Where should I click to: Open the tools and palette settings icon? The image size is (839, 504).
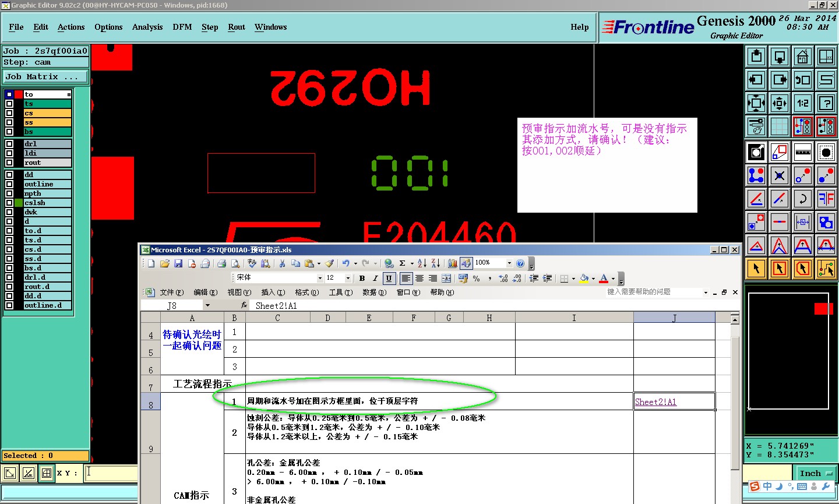click(756, 126)
